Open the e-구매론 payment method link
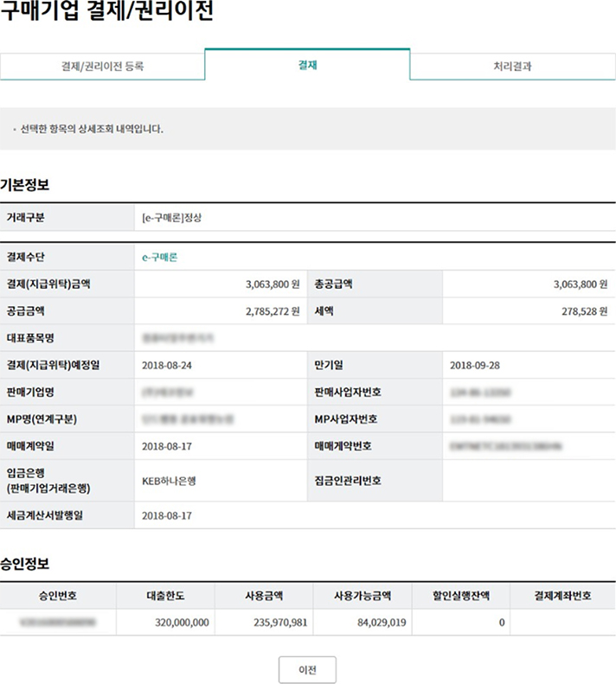The image size is (616, 684). coord(159,257)
